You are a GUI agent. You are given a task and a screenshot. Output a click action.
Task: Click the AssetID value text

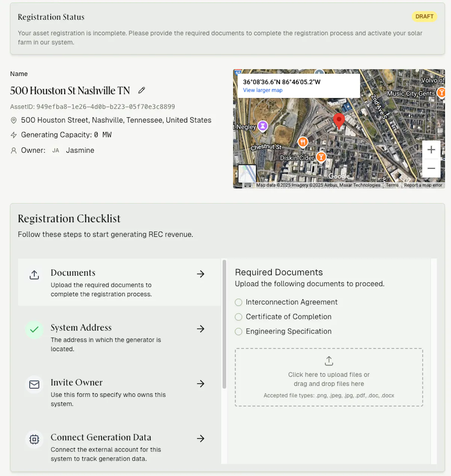coord(106,107)
